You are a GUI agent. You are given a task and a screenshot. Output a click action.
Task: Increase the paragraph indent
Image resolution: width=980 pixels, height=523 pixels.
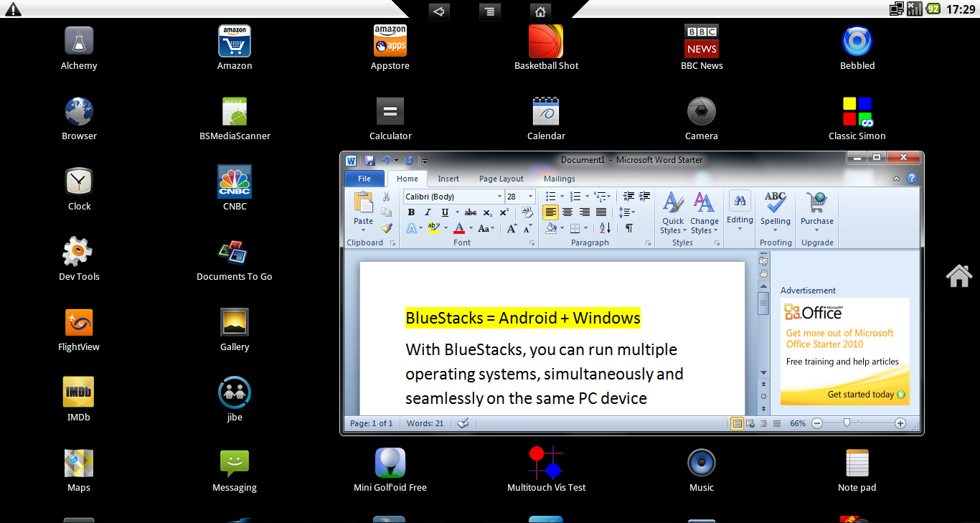(645, 197)
